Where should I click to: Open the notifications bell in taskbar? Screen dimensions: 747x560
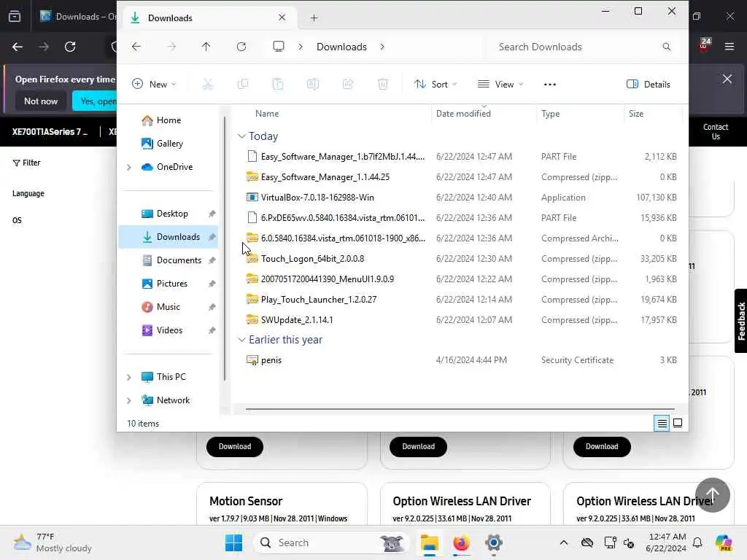(697, 542)
